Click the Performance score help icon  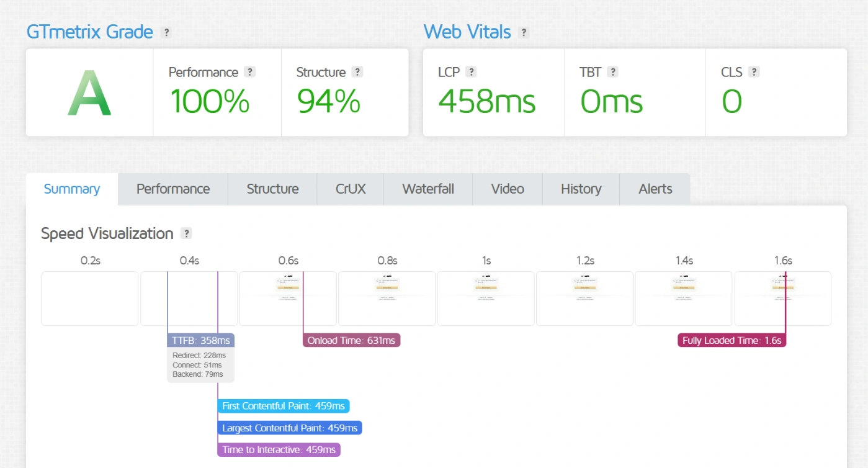[249, 72]
